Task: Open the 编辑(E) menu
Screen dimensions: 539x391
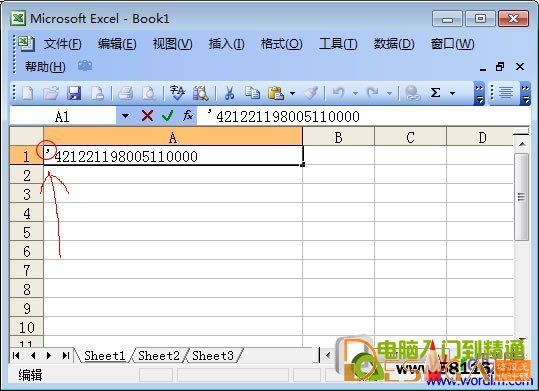Action: pyautogui.click(x=117, y=44)
